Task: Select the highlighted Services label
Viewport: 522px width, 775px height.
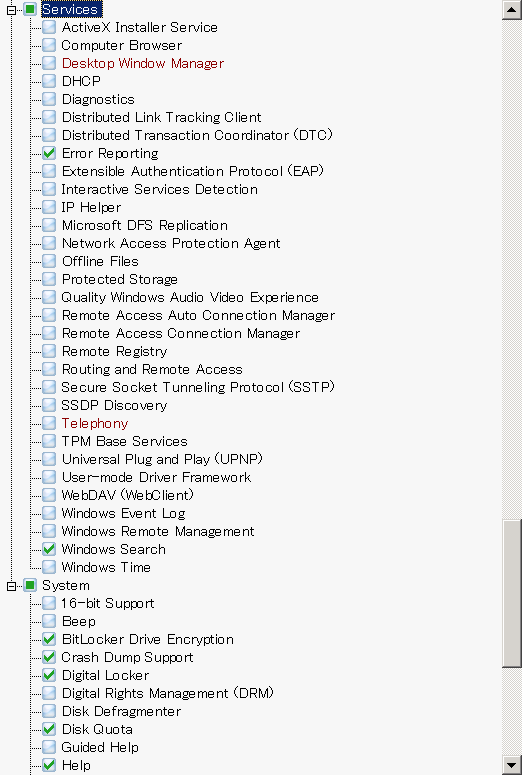Action: coord(70,9)
